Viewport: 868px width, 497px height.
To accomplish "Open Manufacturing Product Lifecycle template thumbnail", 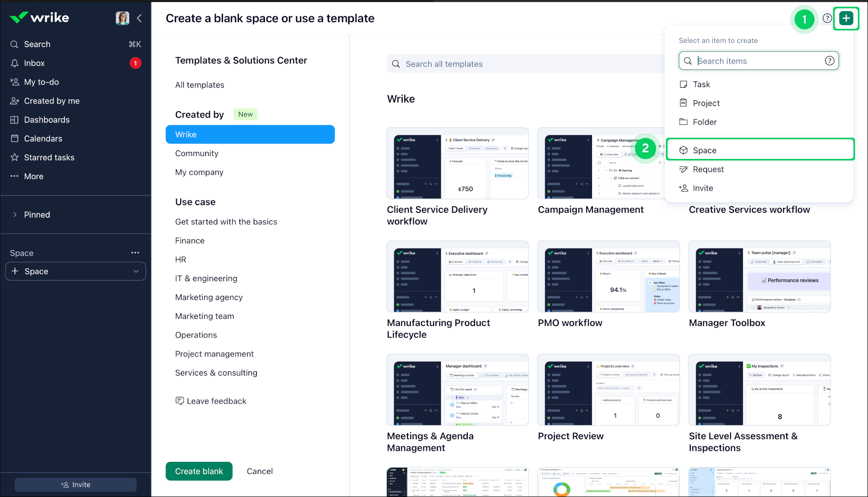I will (x=458, y=276).
